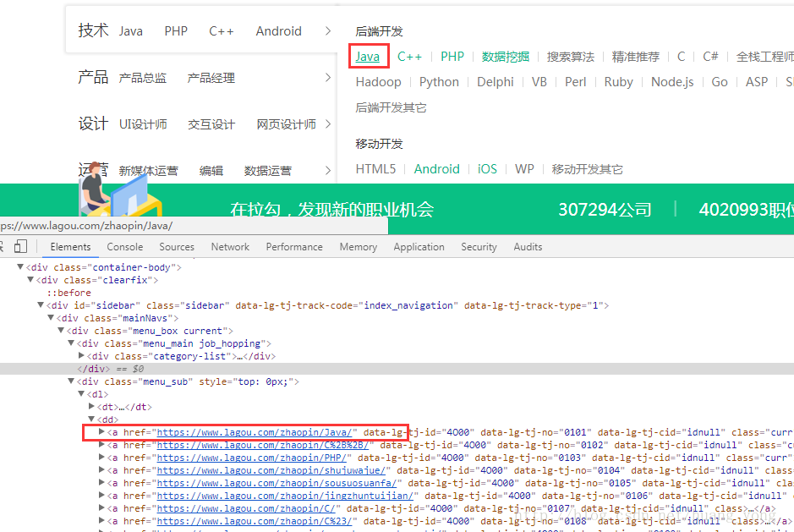Image resolution: width=794 pixels, height=532 pixels.
Task: Expand the 技术 category row arrow
Action: click(328, 31)
